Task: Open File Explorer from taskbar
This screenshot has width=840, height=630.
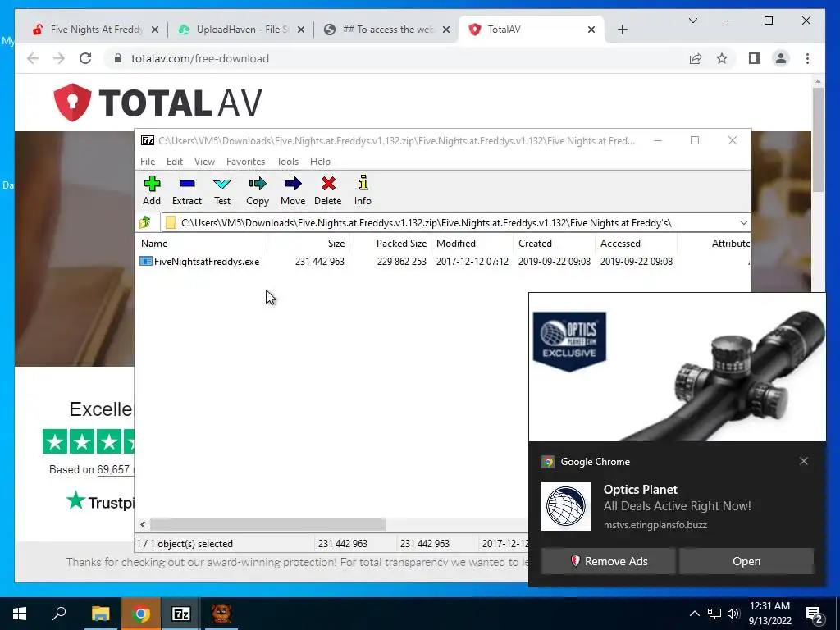Action: pos(100,614)
